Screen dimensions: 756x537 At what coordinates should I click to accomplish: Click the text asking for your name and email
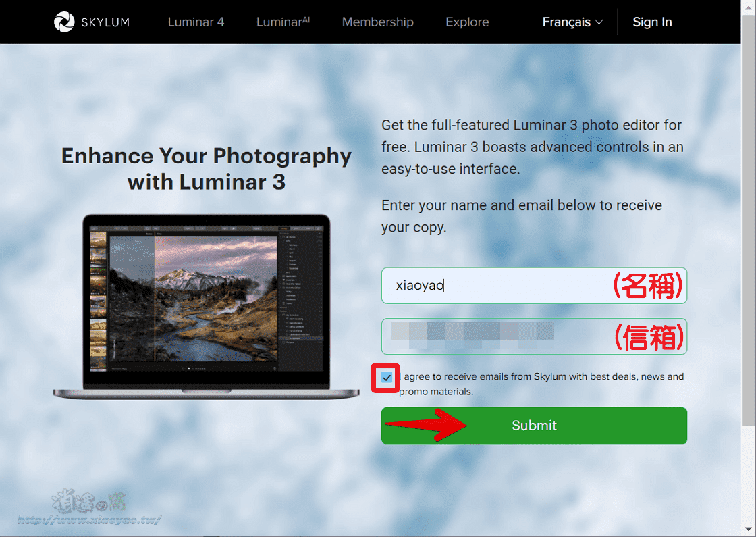click(x=522, y=215)
